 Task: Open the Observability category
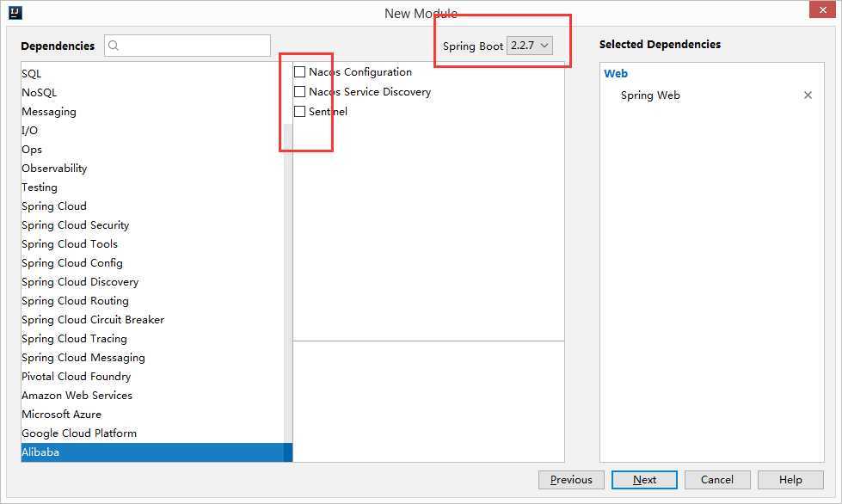[x=152, y=168]
